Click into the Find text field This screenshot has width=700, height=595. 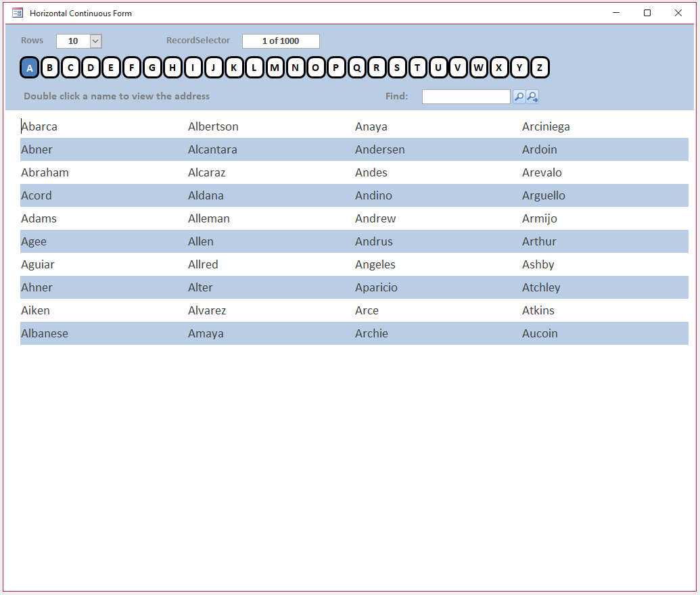[466, 97]
